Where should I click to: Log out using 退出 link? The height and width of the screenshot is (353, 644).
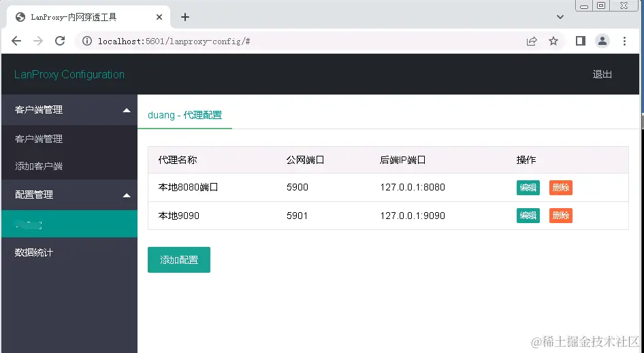[x=602, y=74]
